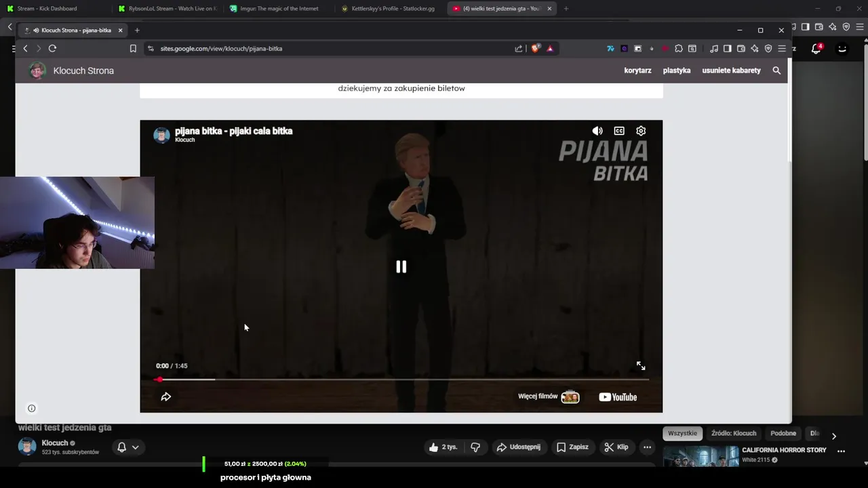Open Brave Rewards triangle icon
Screen dimensions: 868x488
(x=550, y=48)
